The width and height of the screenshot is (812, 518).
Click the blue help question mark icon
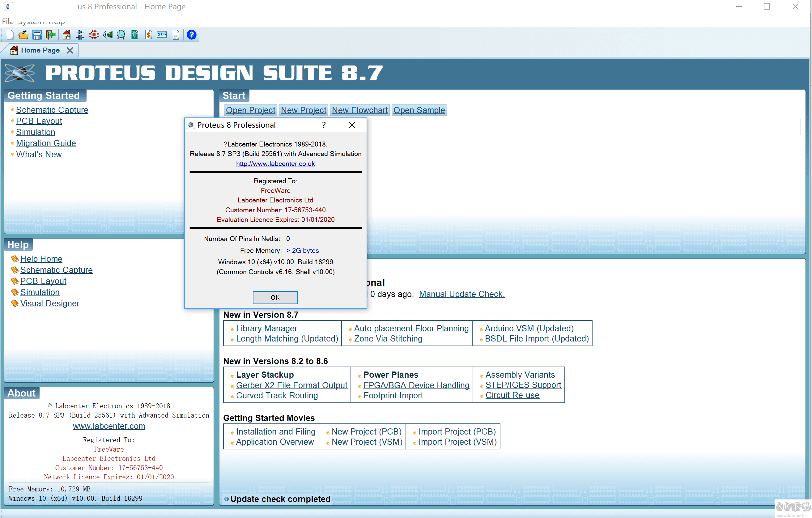tap(191, 35)
